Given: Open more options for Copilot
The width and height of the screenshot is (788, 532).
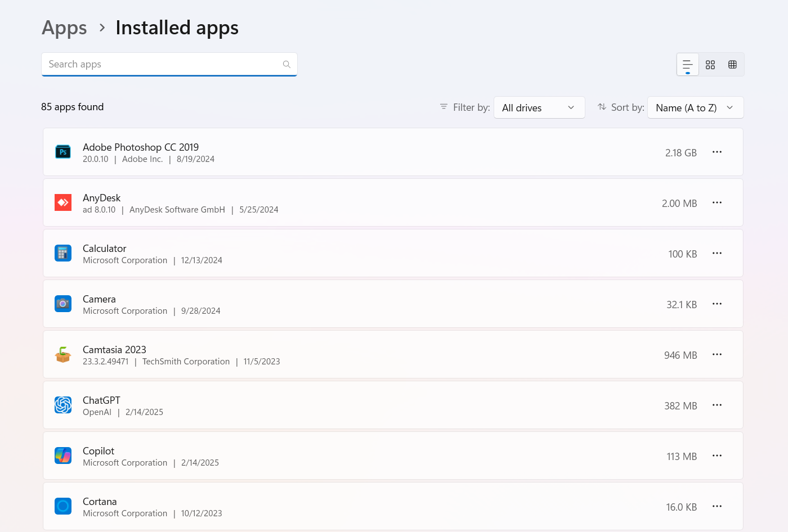Looking at the screenshot, I should coord(717,456).
